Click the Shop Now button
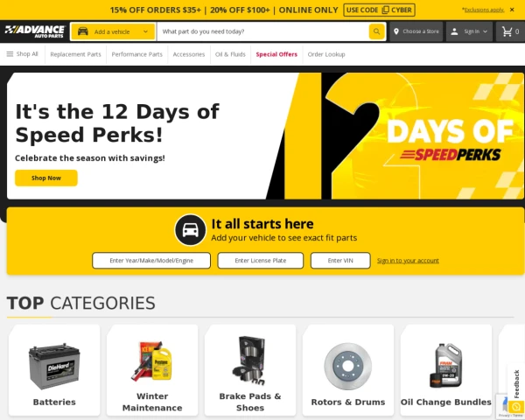Viewport: 525px width, 420px height. point(46,178)
